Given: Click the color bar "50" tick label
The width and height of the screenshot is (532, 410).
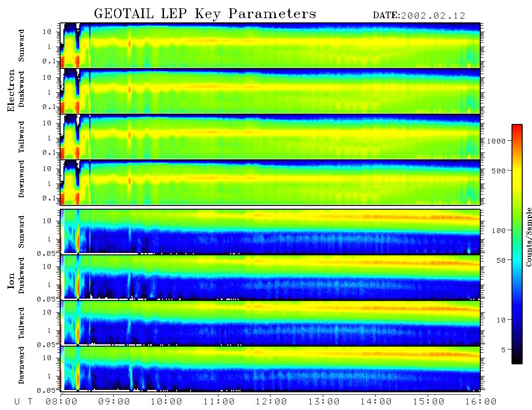Looking at the screenshot, I should coord(501,260).
